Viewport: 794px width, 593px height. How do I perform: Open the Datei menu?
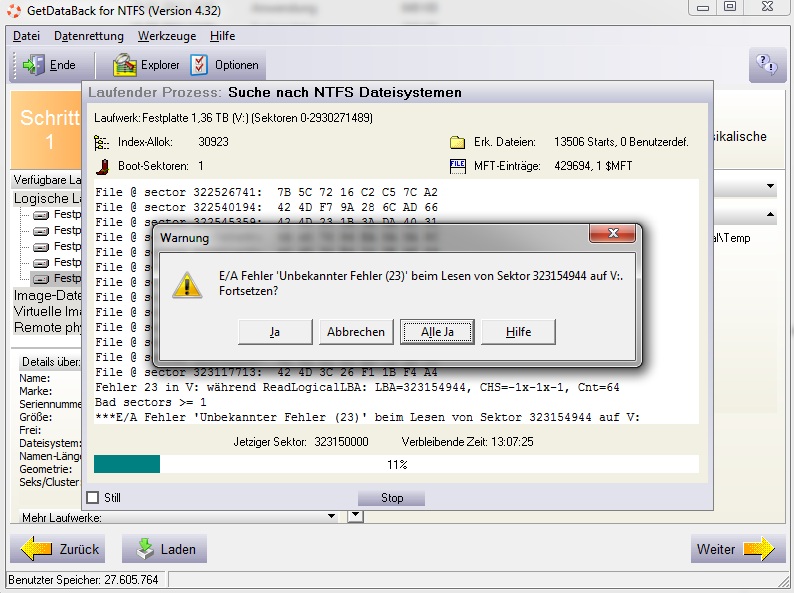(26, 36)
